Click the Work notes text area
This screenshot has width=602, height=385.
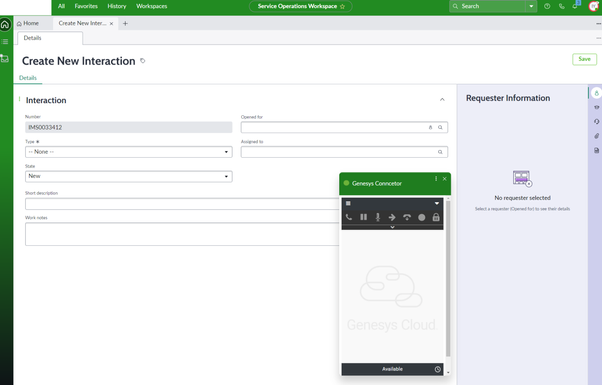pos(182,234)
